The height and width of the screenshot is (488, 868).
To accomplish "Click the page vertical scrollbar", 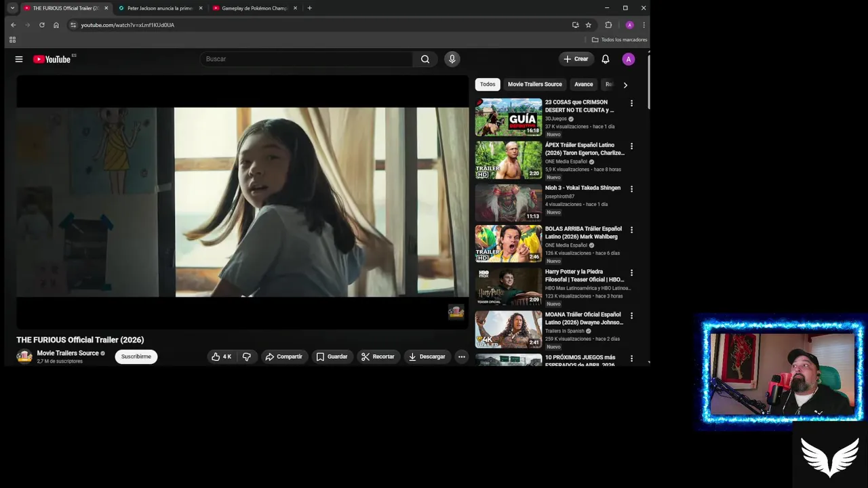I will point(649,81).
